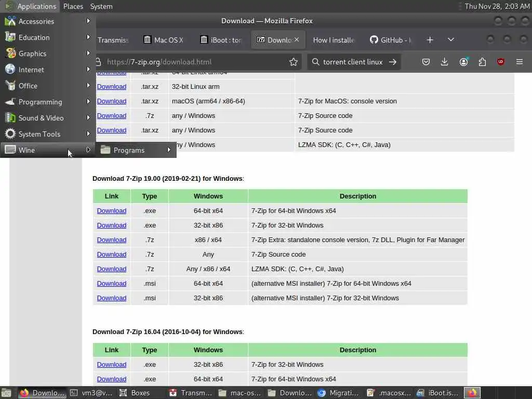Open the Graphics menu category

coord(48,54)
